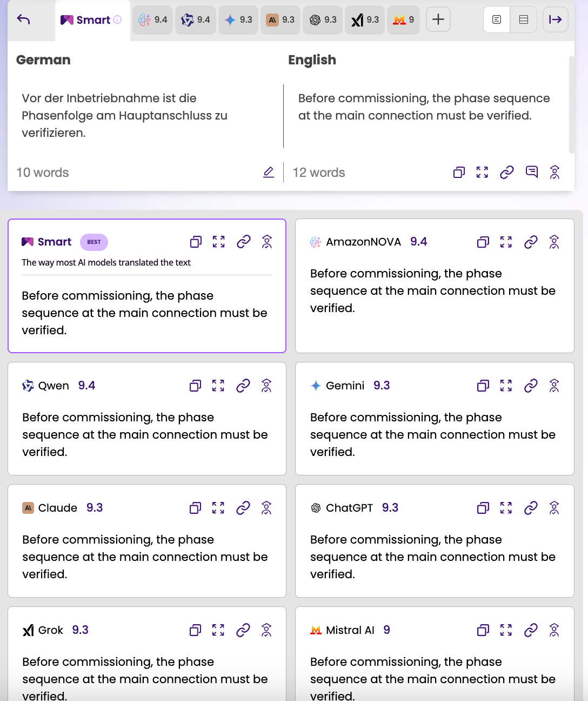Viewport: 588px width, 701px height.
Task: Collapse the panel with the arrow button
Action: coord(556,20)
